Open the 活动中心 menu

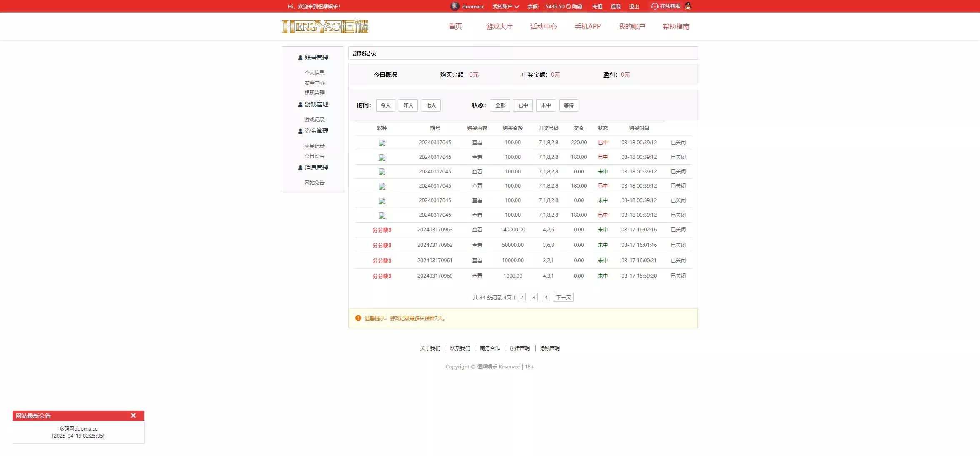(544, 26)
